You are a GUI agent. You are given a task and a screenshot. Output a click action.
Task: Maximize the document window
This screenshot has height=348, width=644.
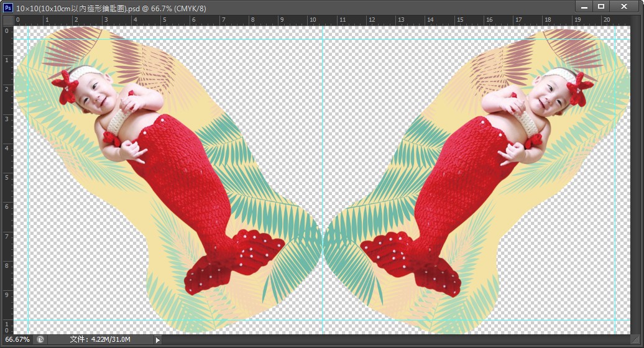(601, 6)
